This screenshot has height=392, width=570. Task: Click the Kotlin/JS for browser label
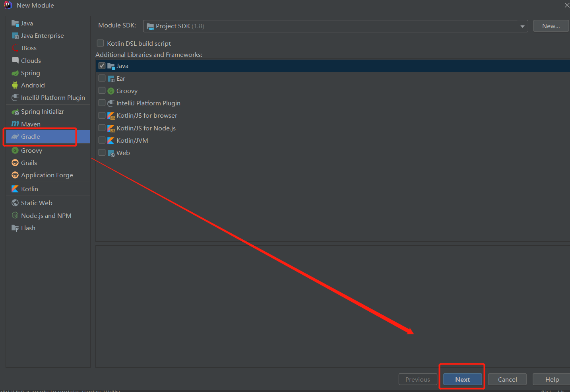[147, 116]
